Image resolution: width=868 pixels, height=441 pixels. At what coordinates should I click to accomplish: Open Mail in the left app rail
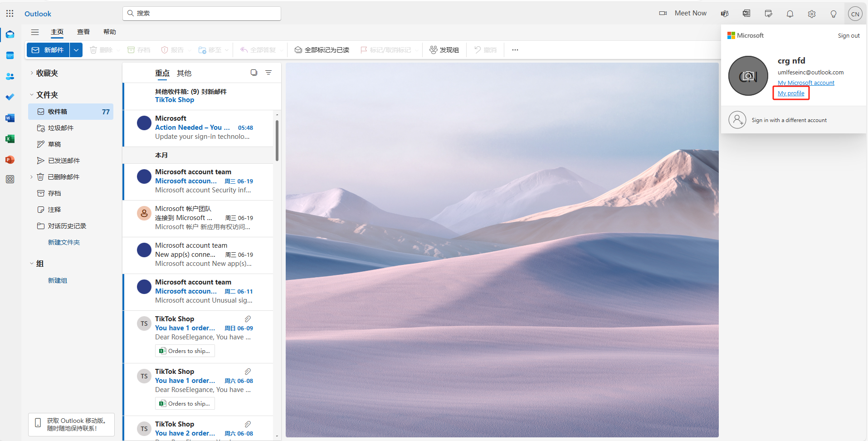[x=10, y=34]
